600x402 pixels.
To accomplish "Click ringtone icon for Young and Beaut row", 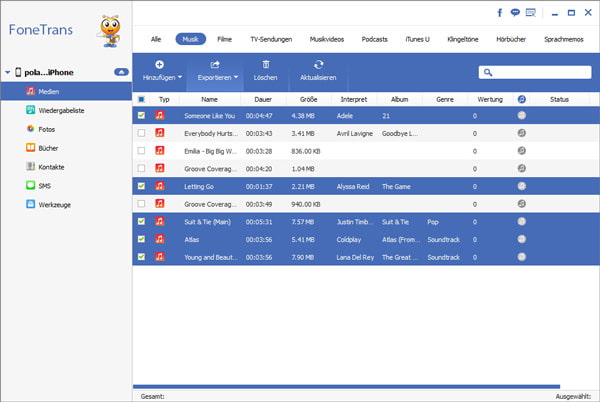I will pos(522,257).
